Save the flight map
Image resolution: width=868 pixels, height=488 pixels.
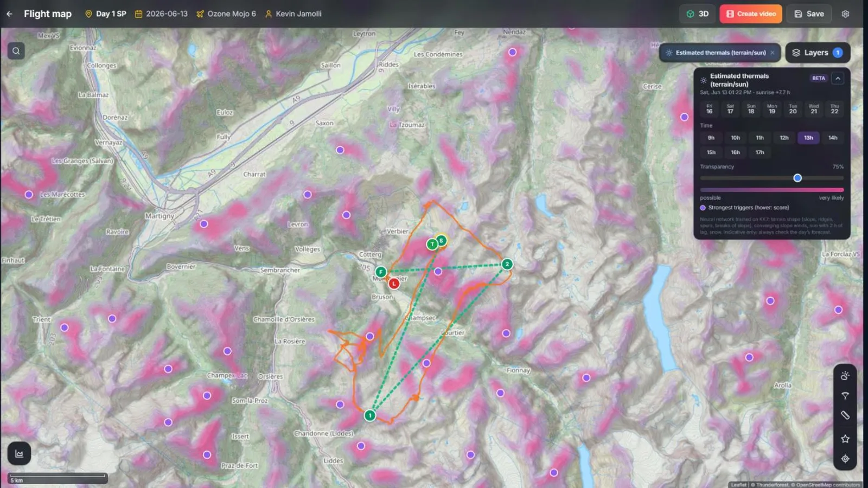tap(809, 14)
